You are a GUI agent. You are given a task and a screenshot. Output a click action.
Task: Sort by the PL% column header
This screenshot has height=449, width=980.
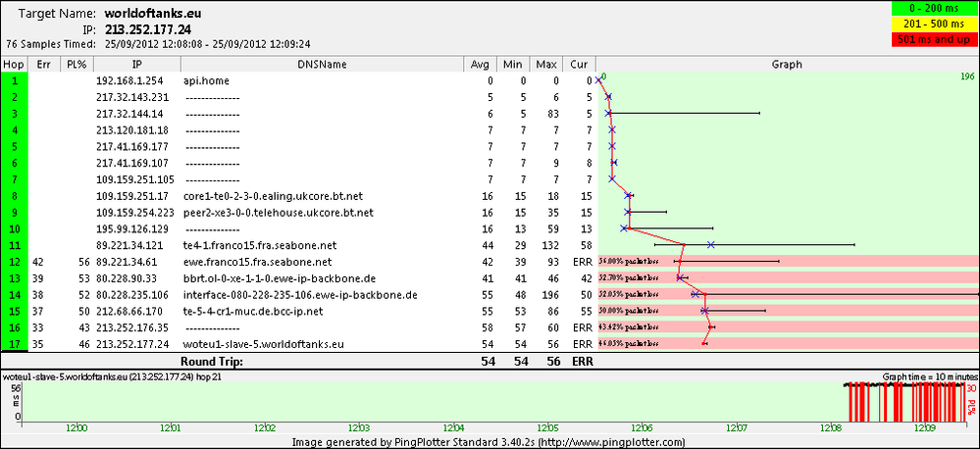77,65
